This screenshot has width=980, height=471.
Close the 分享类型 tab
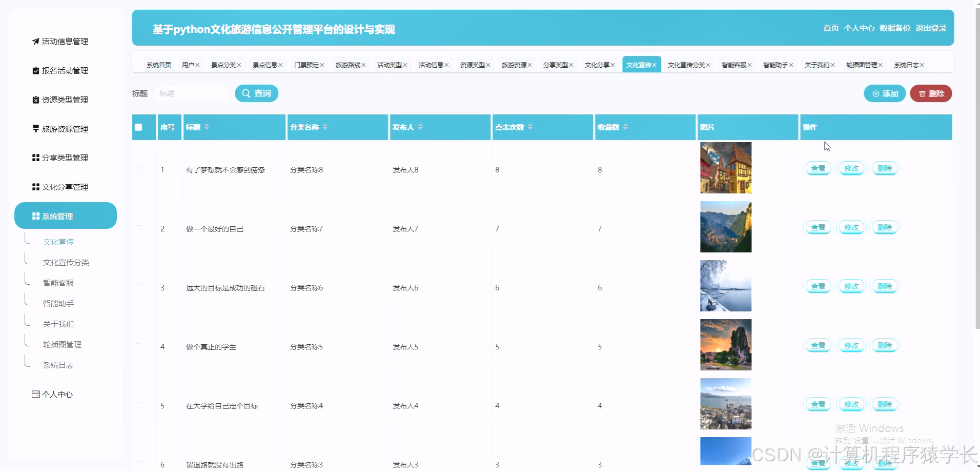pyautogui.click(x=571, y=65)
